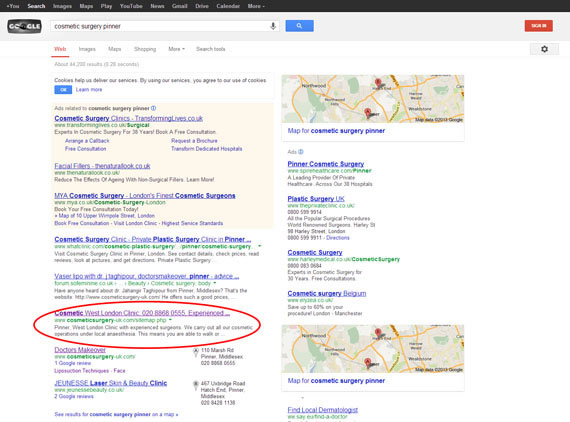570x422 pixels.
Task: Expand the More dropdown in search tabs
Action: click(x=176, y=49)
